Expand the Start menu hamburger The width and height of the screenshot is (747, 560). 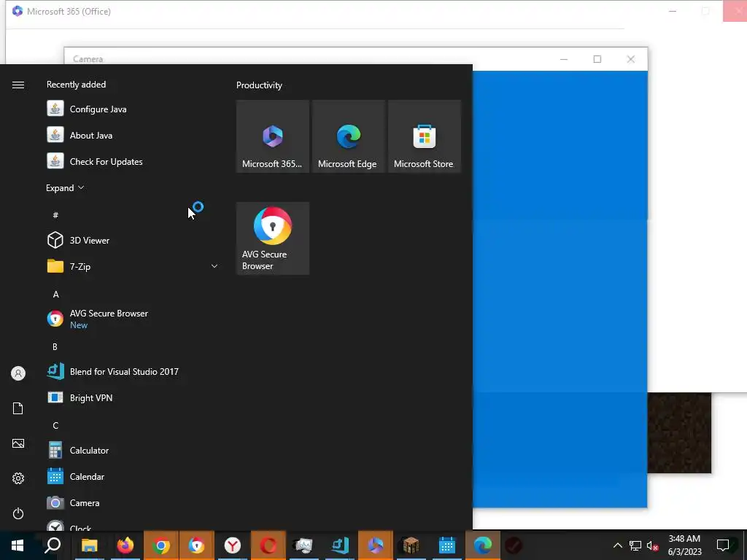pos(18,85)
